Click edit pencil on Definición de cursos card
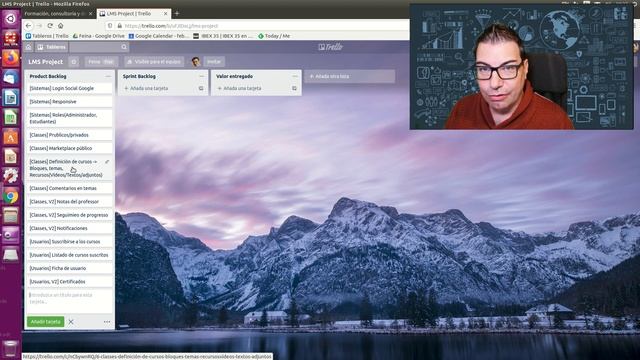Viewport: 640px width, 360px height. point(107,162)
